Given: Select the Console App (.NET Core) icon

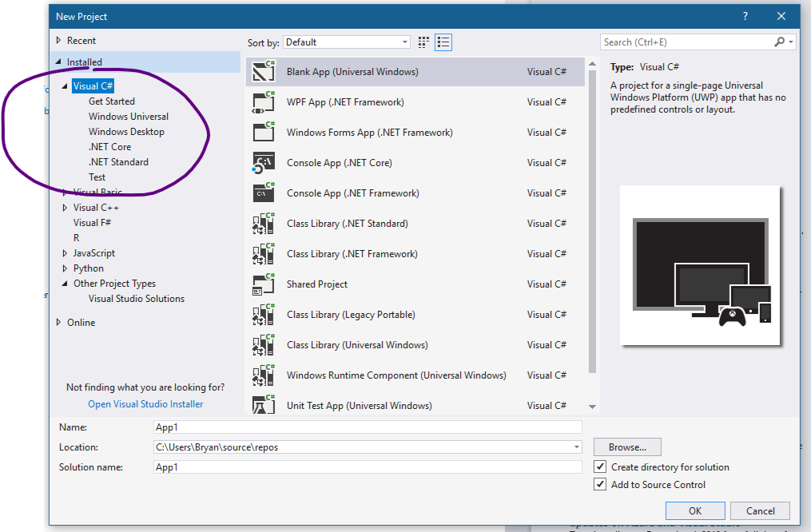Looking at the screenshot, I should [x=264, y=163].
